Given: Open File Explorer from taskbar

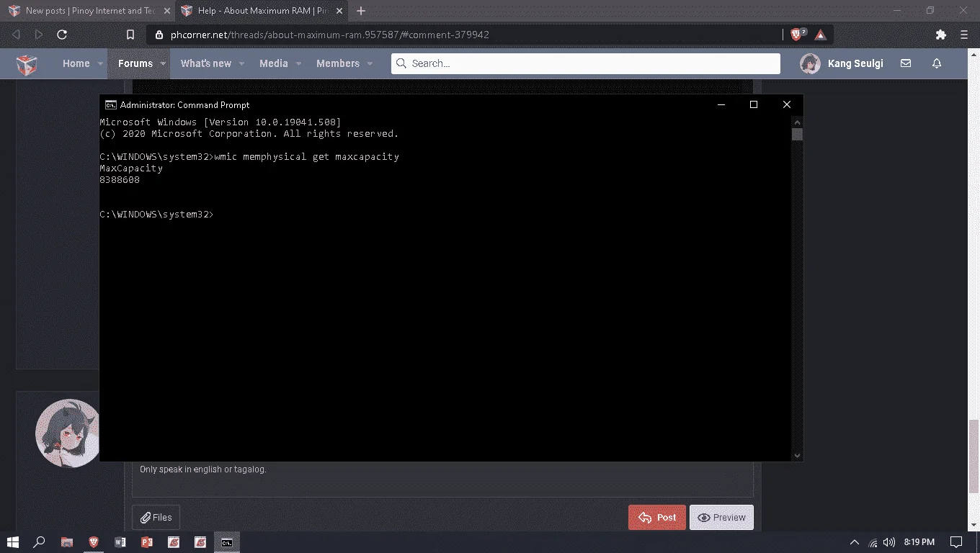Looking at the screenshot, I should pyautogui.click(x=66, y=541).
